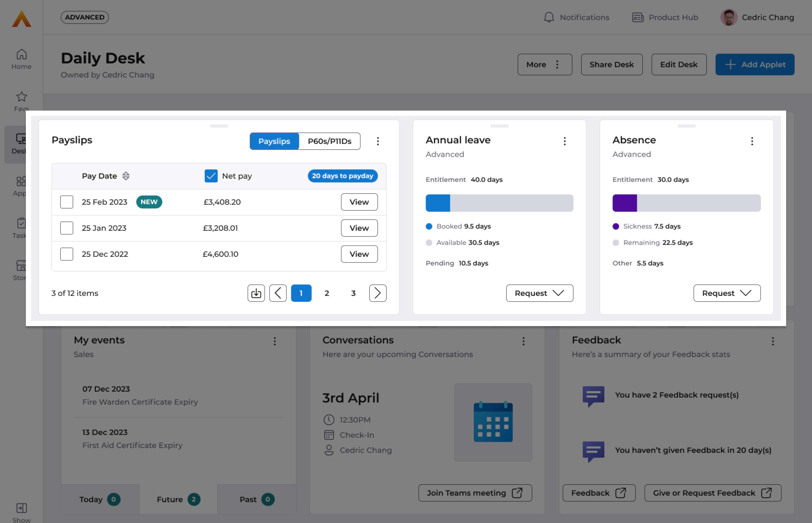Expand Annual leave Request dropdown
Image resolution: width=812 pixels, height=523 pixels.
click(539, 293)
